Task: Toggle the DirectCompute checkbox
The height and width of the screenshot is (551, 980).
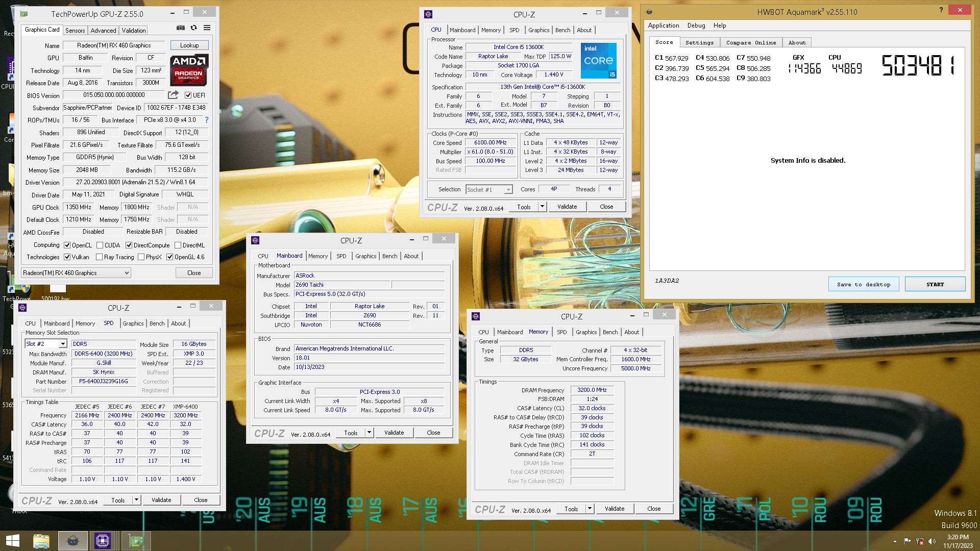Action: pyautogui.click(x=129, y=245)
